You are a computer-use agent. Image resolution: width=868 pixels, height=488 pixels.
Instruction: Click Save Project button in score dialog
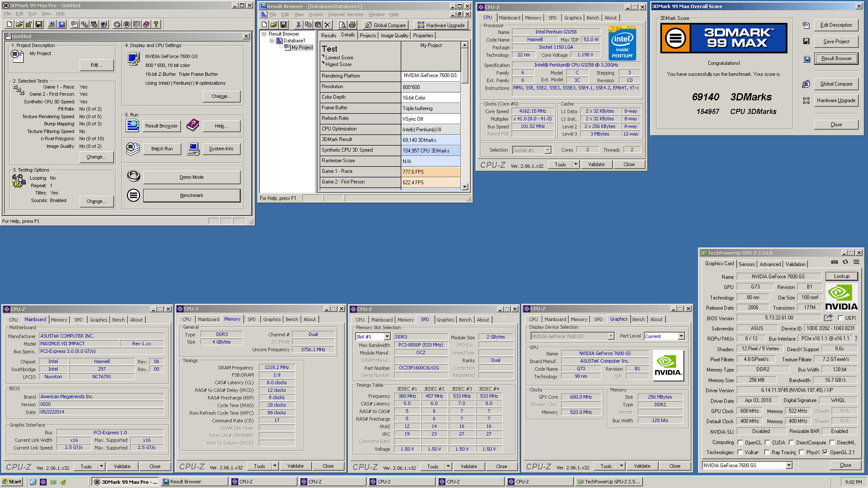[836, 42]
